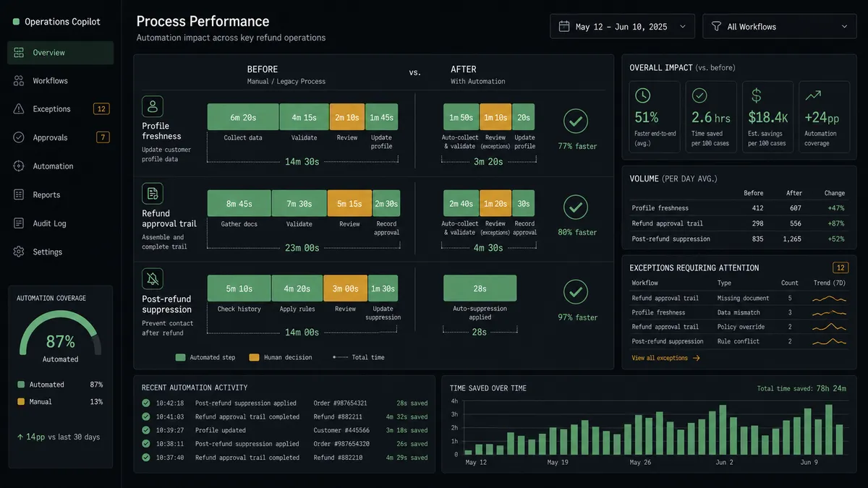868x488 pixels.
Task: Expand the All Workflows filter dropdown
Action: 780,27
